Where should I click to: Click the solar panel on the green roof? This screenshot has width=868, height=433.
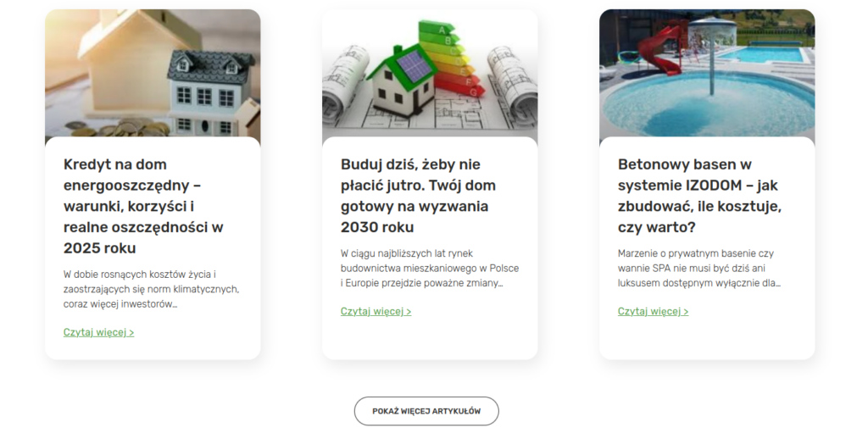(414, 66)
